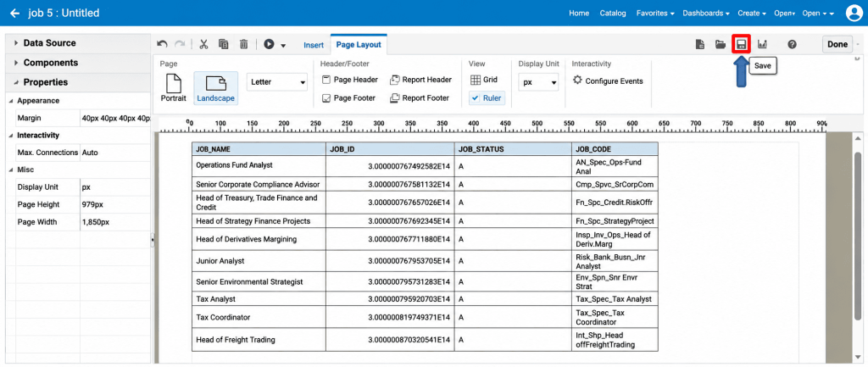This screenshot has height=367, width=868.
Task: Click Configure Events gear option
Action: tap(608, 81)
